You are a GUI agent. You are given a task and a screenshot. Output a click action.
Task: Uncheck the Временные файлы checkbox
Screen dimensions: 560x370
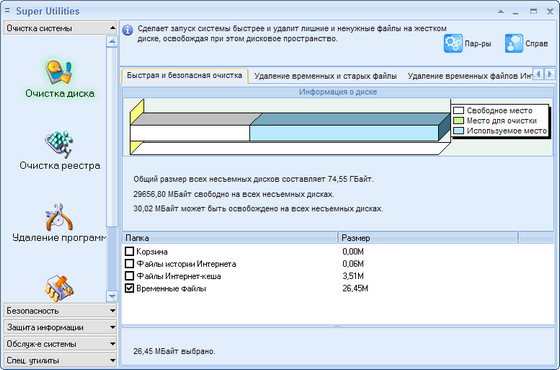click(129, 288)
